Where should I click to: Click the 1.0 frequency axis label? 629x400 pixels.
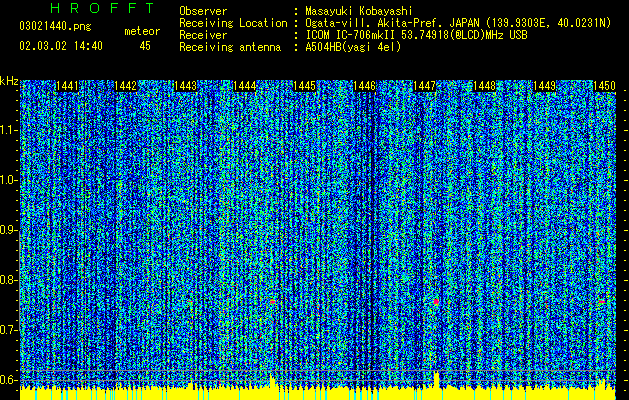point(8,181)
